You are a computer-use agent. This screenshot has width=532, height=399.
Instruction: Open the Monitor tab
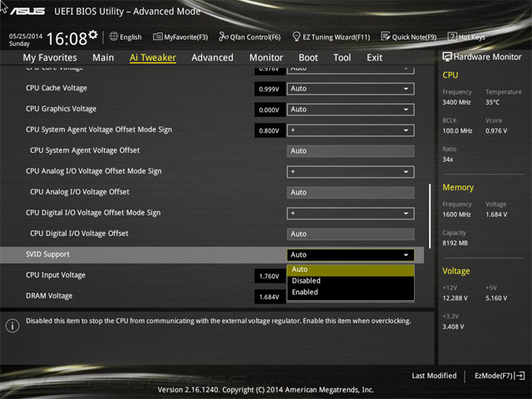coord(266,57)
